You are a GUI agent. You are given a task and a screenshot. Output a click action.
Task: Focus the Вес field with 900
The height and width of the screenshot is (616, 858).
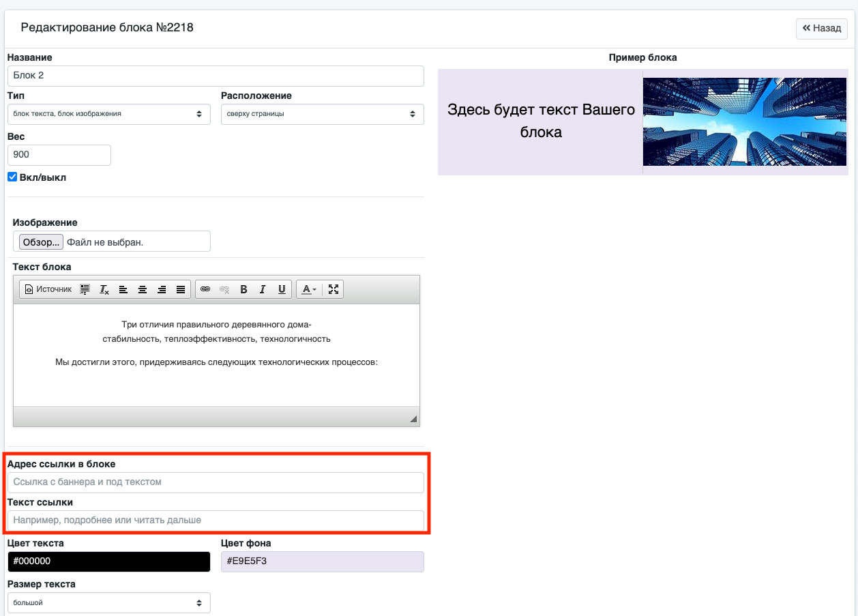(x=59, y=155)
